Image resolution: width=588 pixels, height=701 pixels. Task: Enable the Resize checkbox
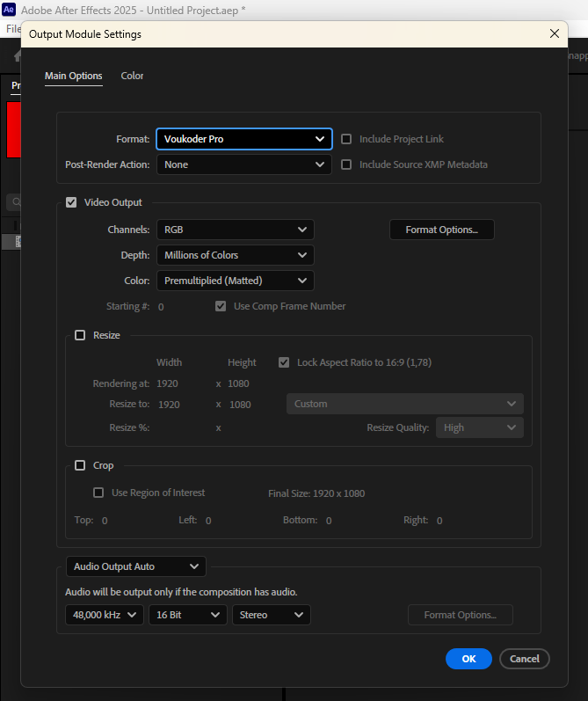tap(81, 335)
